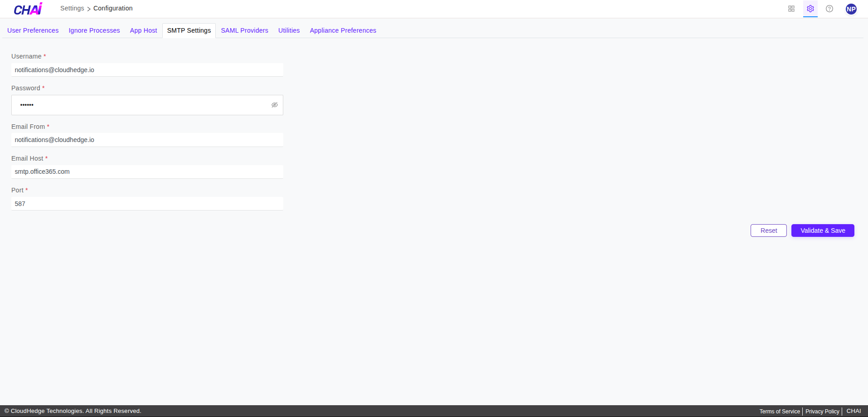Open the help question mark icon
868x417 pixels.
coord(829,9)
